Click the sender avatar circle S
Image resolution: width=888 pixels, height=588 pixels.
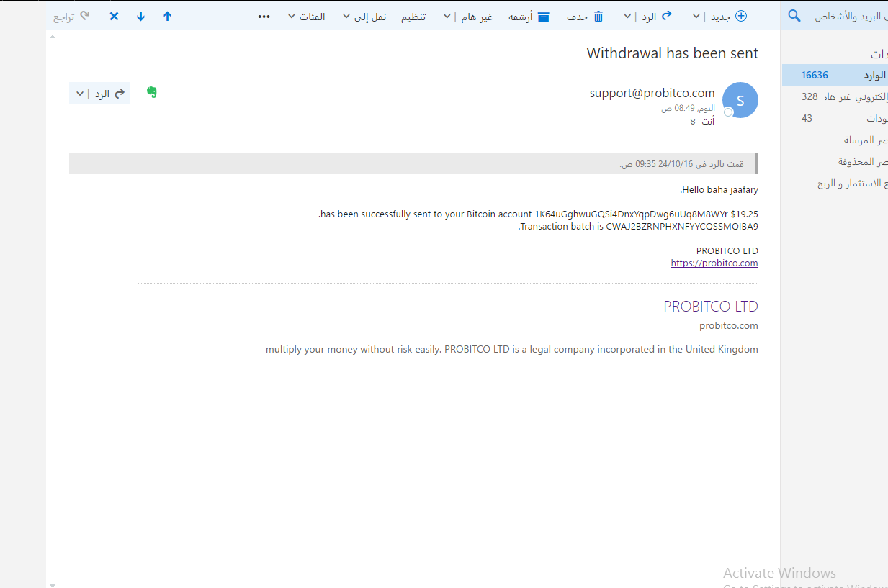740,100
